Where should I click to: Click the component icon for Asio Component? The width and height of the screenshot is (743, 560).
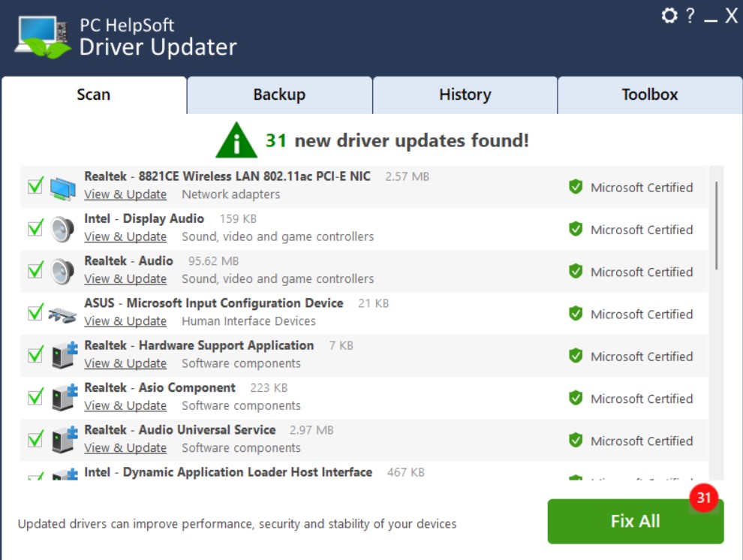point(64,397)
